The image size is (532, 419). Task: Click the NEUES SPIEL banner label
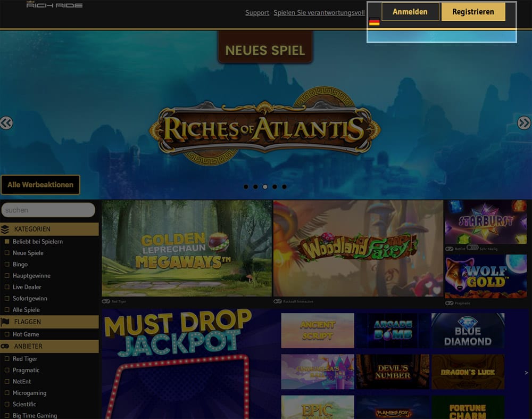[265, 47]
